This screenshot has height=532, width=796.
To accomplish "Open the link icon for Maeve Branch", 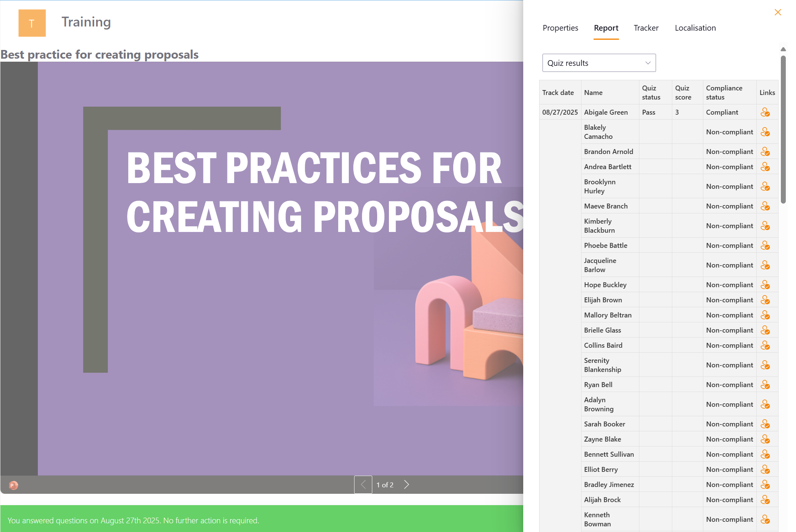I will (765, 206).
